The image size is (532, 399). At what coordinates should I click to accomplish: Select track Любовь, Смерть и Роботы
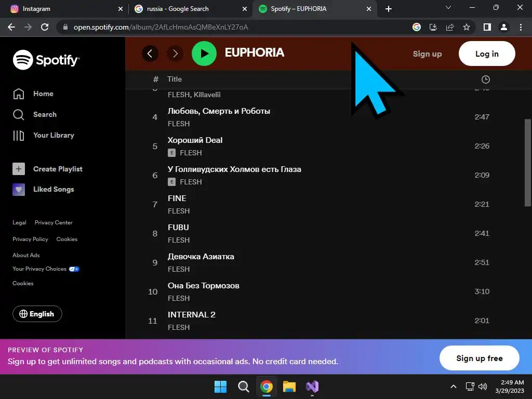(219, 111)
